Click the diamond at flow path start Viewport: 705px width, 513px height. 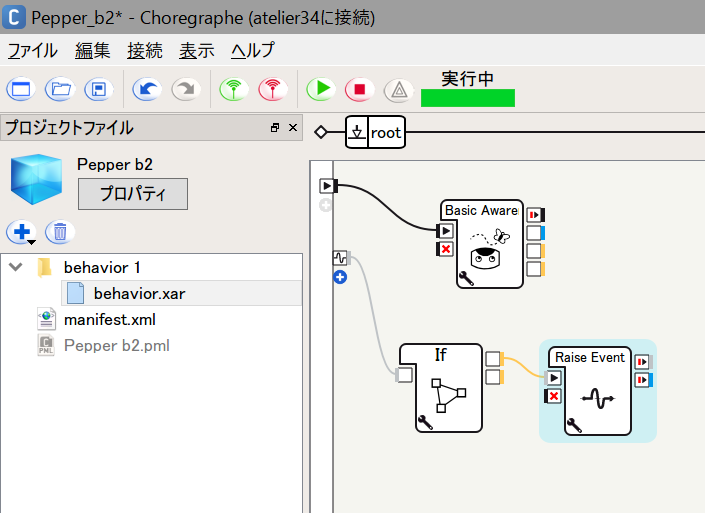pyautogui.click(x=321, y=132)
